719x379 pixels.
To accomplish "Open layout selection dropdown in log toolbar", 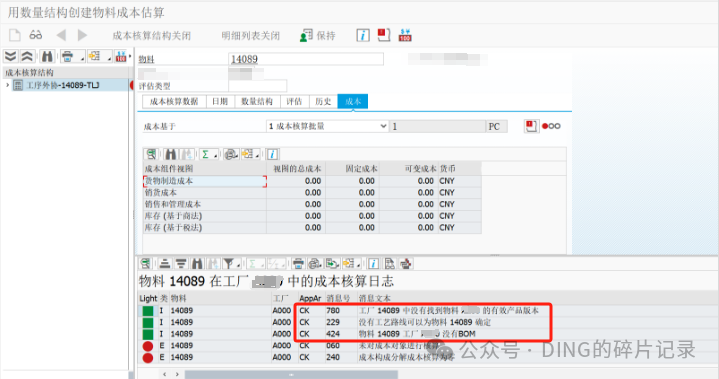I will coord(352,264).
